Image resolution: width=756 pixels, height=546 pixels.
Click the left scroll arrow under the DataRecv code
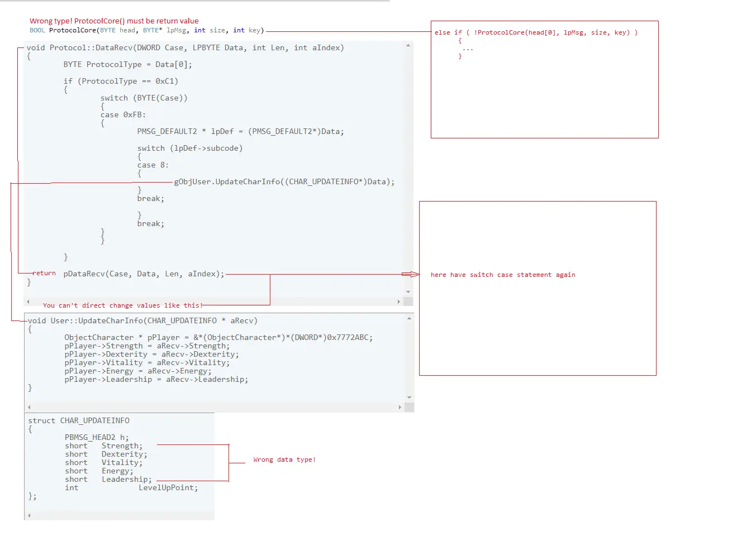click(28, 301)
